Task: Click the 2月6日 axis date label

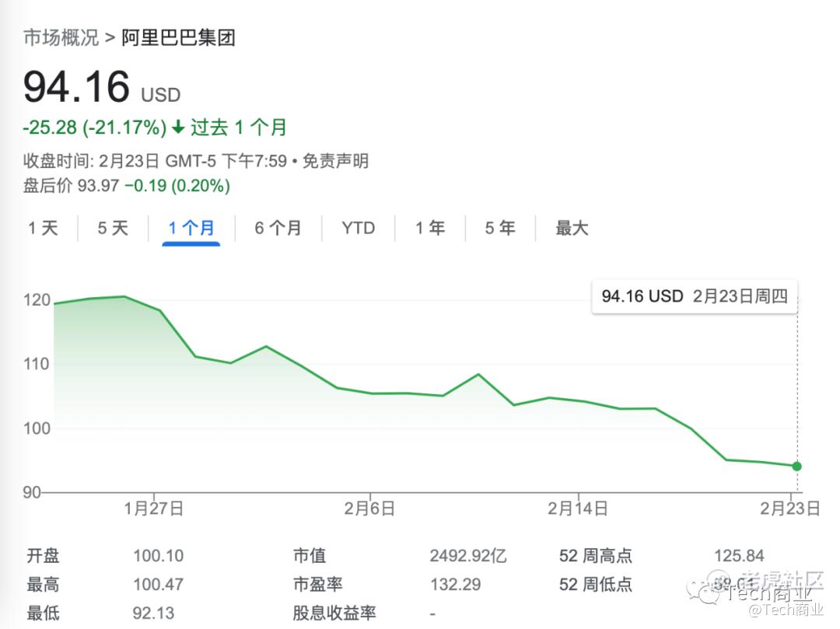Action: [369, 508]
